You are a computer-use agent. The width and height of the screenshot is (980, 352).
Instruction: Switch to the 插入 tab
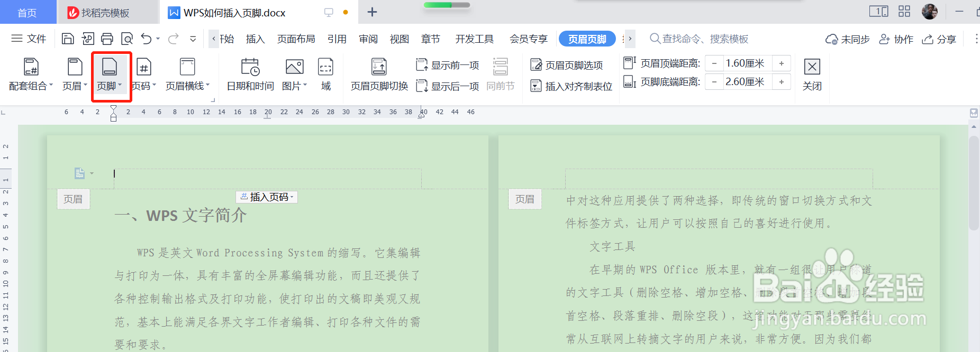tap(255, 39)
